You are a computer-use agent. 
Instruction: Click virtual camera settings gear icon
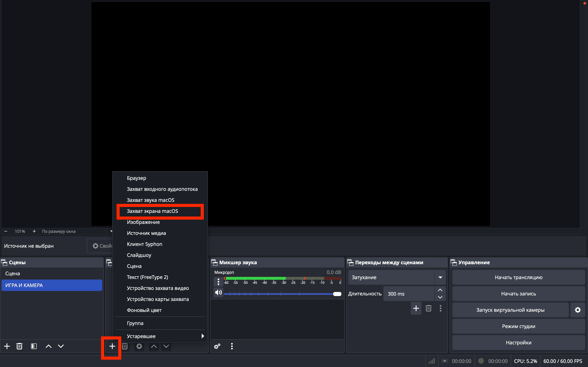tap(578, 310)
